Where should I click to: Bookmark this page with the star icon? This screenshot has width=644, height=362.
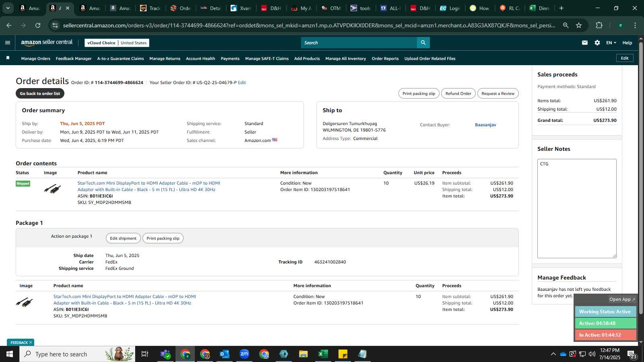click(x=579, y=25)
